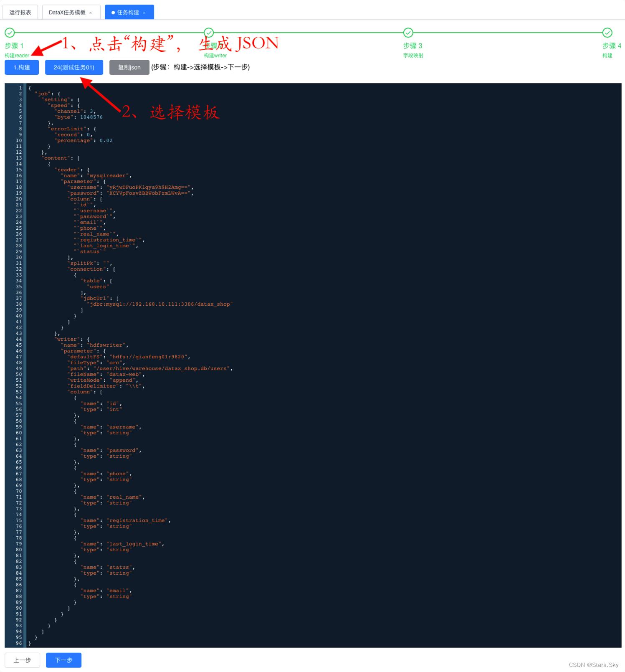
Task: Click the "mysqlreader" name line
Action: (x=96, y=175)
